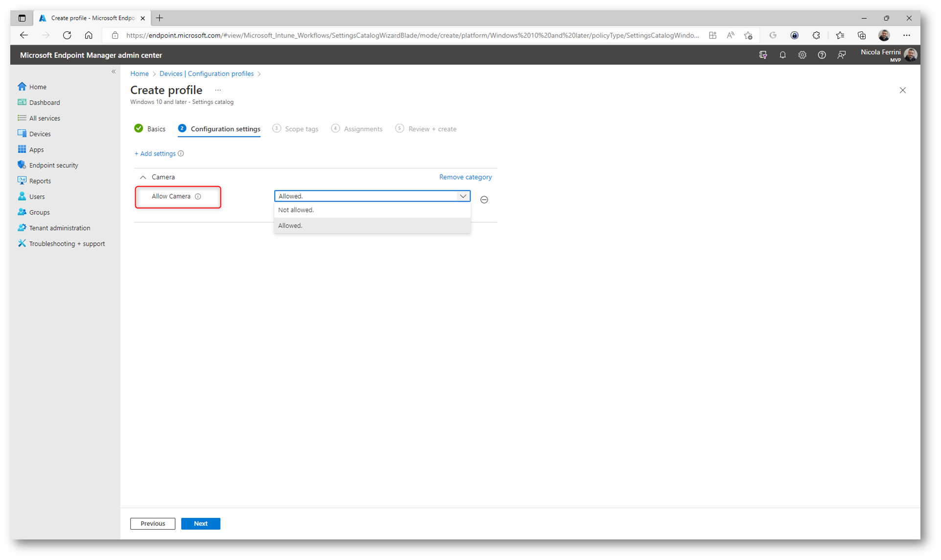The width and height of the screenshot is (941, 560).
Task: Add this page to favorites
Action: (x=748, y=35)
